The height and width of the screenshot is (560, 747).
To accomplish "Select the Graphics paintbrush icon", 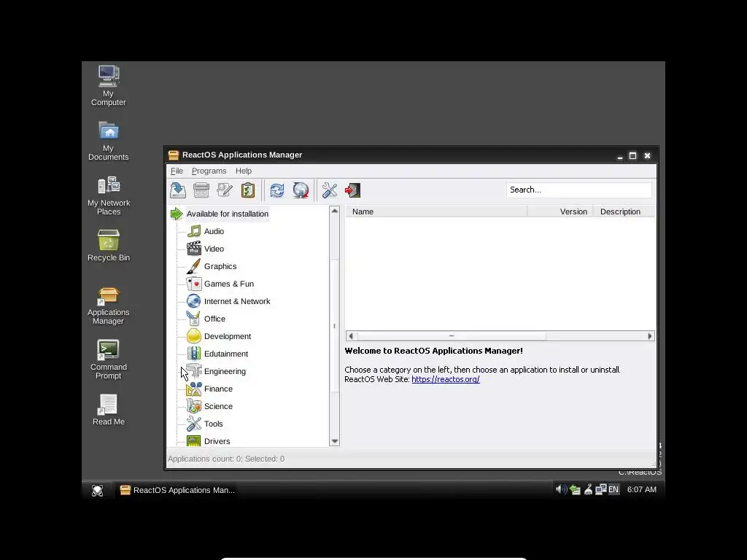I will 194,266.
